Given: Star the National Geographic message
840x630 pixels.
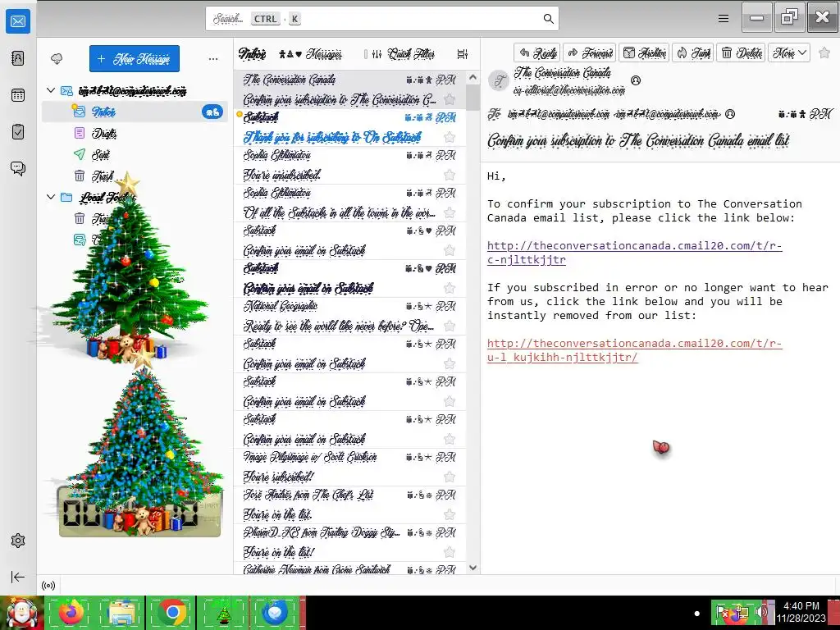Looking at the screenshot, I should point(450,326).
